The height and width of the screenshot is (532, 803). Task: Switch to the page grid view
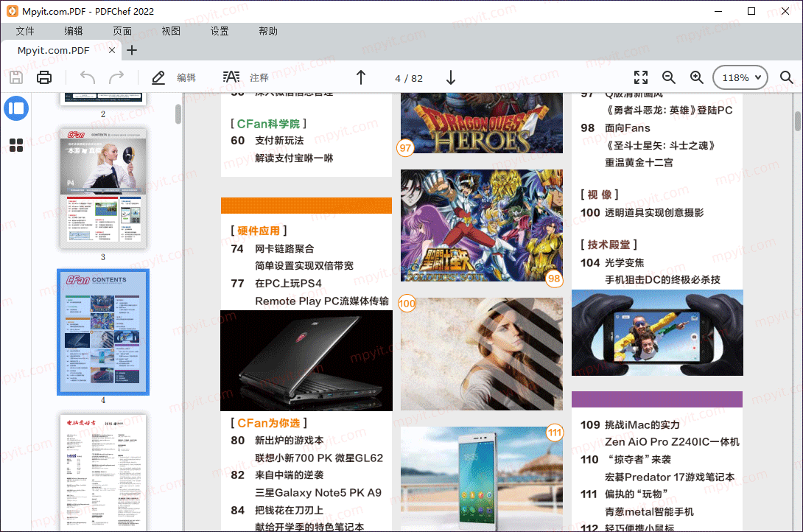16,145
